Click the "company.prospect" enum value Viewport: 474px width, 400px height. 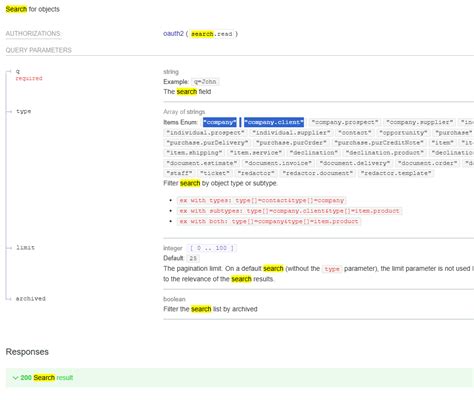coord(345,122)
